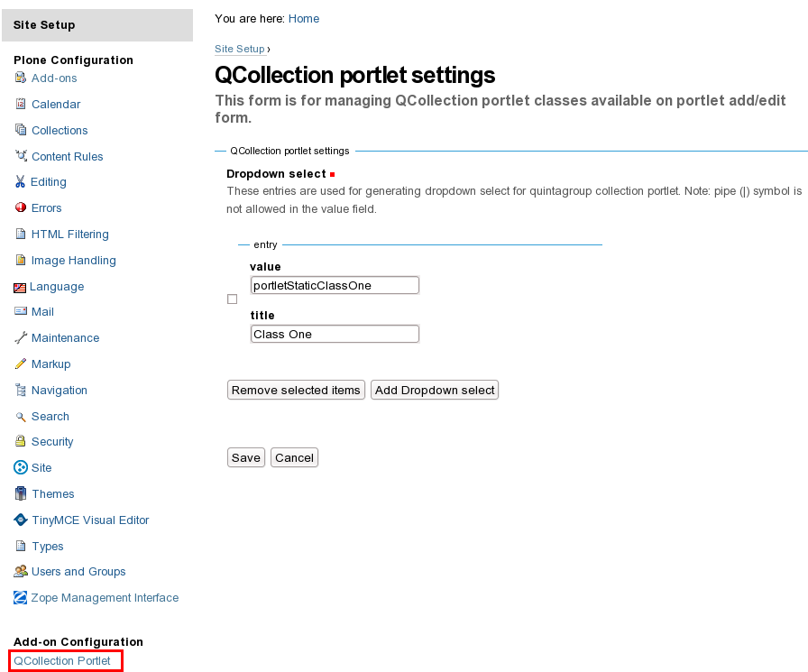Click the Content Rules icon
Viewport: 808px width, 672px height.
pyautogui.click(x=21, y=157)
